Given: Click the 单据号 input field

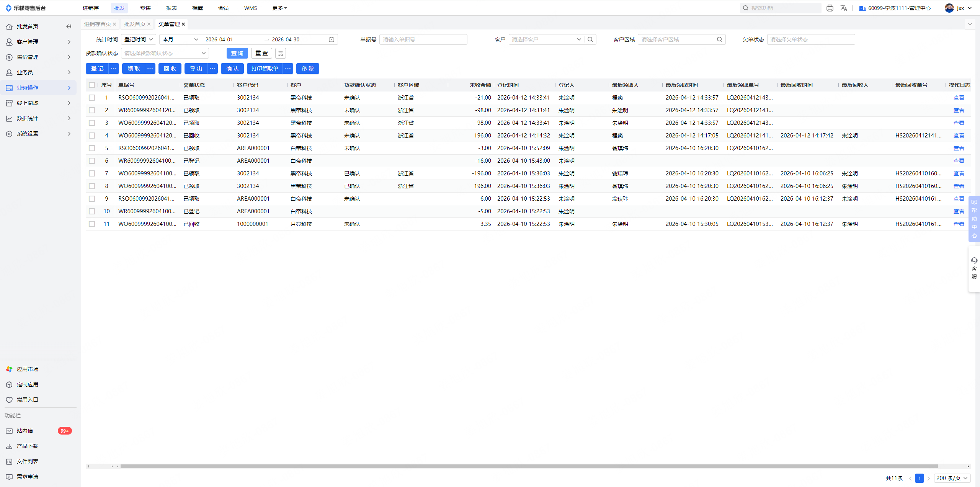Looking at the screenshot, I should (423, 39).
